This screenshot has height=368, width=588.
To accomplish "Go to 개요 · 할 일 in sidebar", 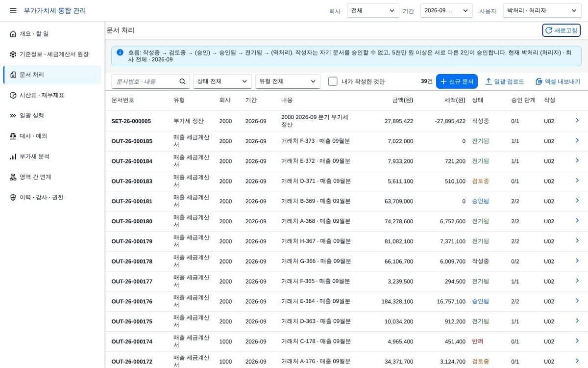I will coord(52,34).
